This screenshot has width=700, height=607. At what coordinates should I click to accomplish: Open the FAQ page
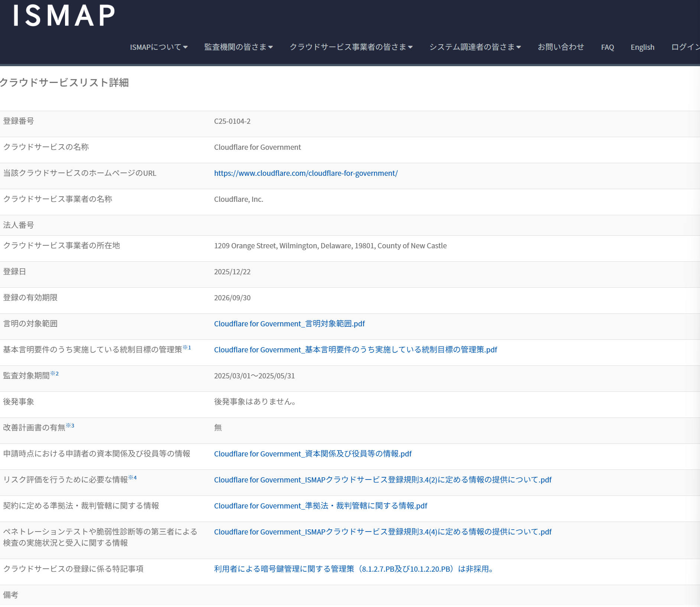607,47
